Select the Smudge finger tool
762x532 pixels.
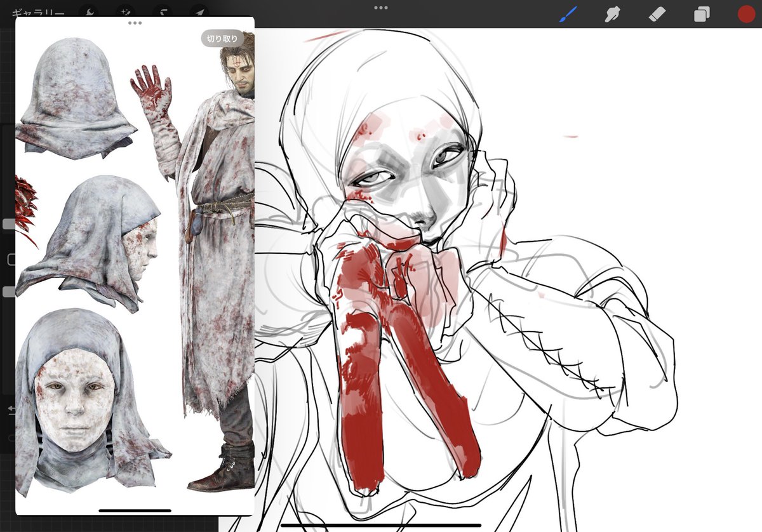(613, 14)
